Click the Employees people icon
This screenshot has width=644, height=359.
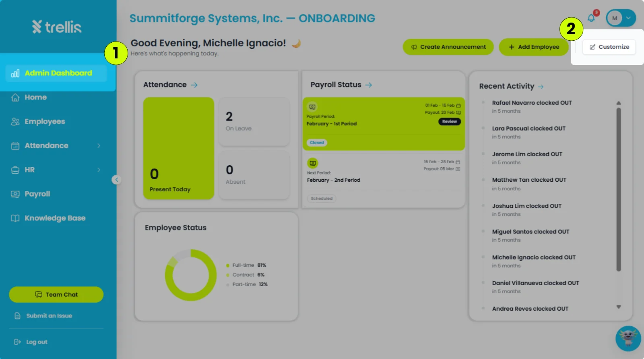(15, 121)
